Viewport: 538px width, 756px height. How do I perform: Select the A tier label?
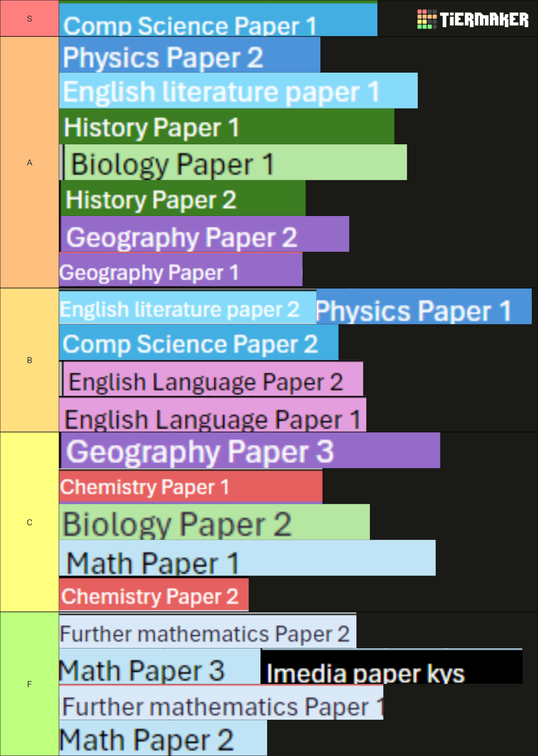pyautogui.click(x=30, y=162)
